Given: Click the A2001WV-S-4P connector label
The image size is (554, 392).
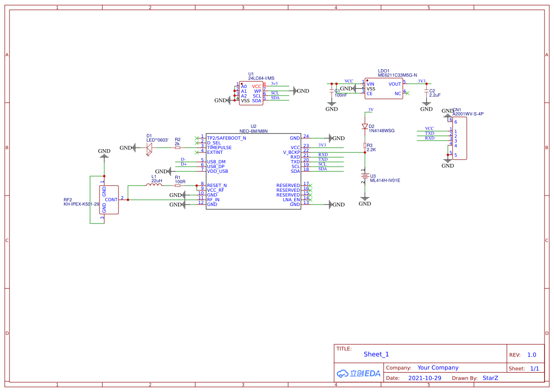Looking at the screenshot, I should 468,114.
